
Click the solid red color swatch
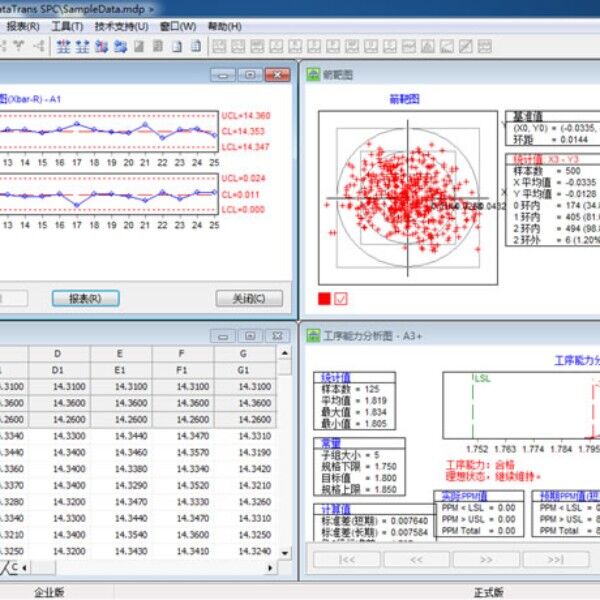click(325, 298)
